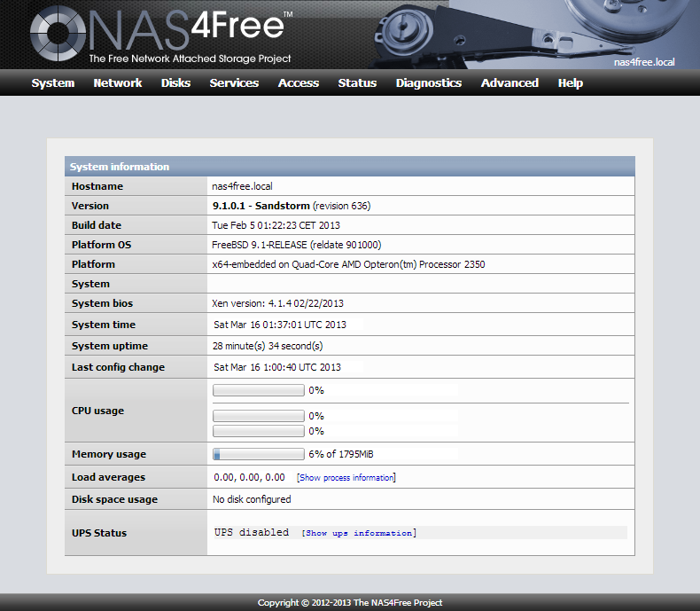The width and height of the screenshot is (700, 611).
Task: Click UPS disabled status text
Action: [252, 532]
